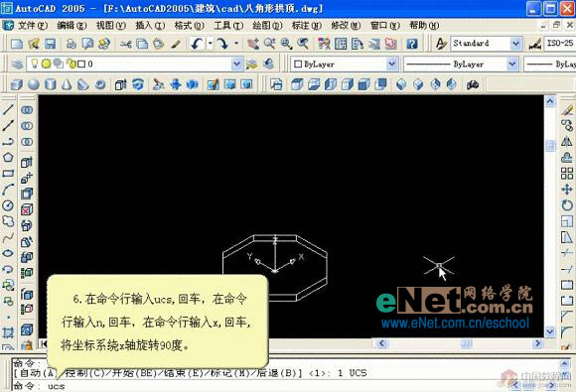Viewport: 576px width, 392px height.
Task: Toggle the lock icon for layer 0
Action: (71, 64)
